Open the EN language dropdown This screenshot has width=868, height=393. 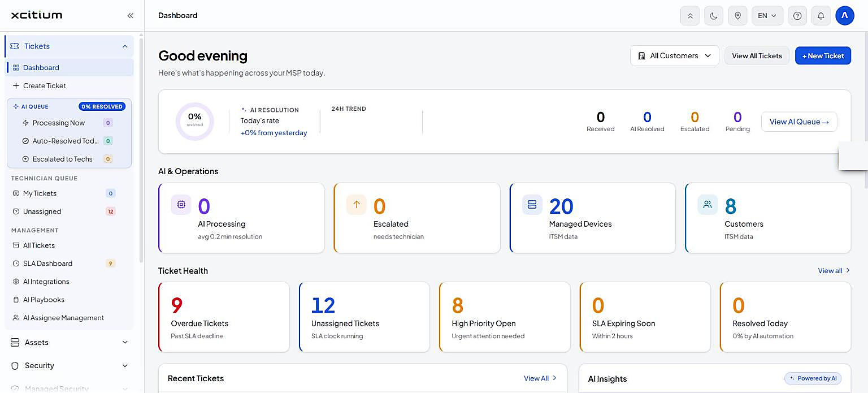767,16
